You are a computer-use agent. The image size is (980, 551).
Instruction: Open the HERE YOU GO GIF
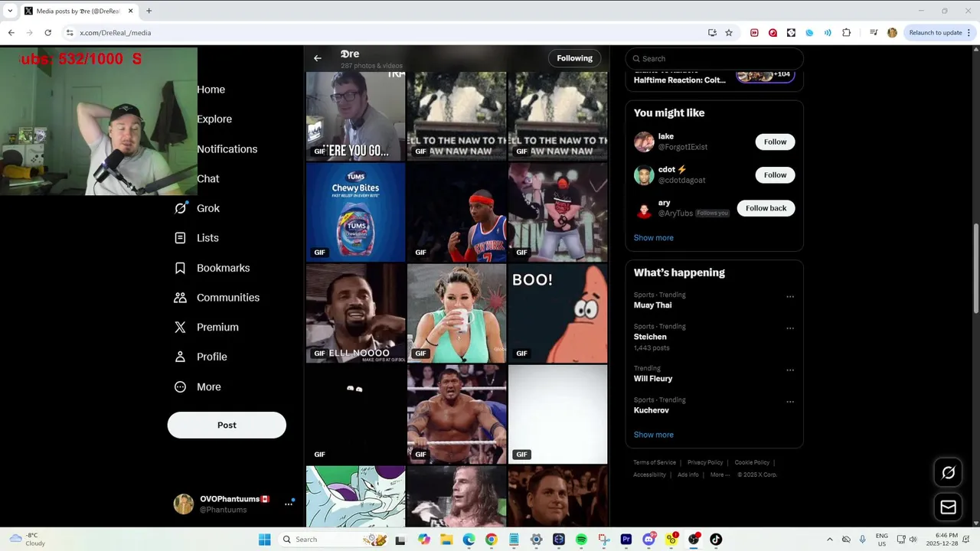(x=355, y=116)
